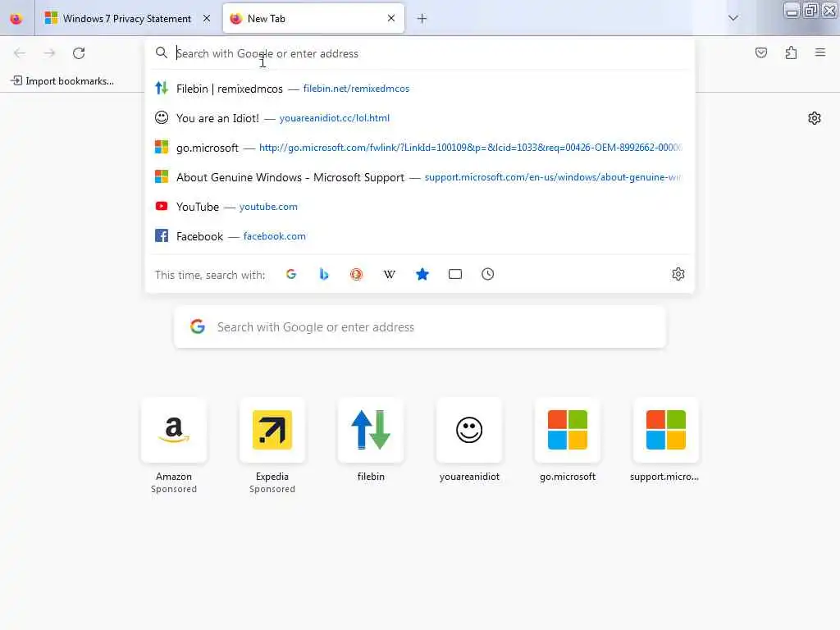Click the youareanidiot.cc/lol.html URL text
This screenshot has height=630, width=840.
pyautogui.click(x=335, y=118)
